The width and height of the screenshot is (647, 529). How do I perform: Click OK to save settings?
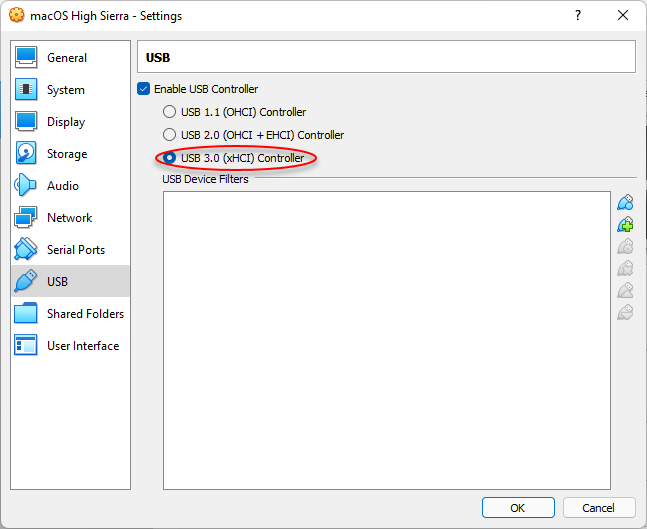(518, 508)
